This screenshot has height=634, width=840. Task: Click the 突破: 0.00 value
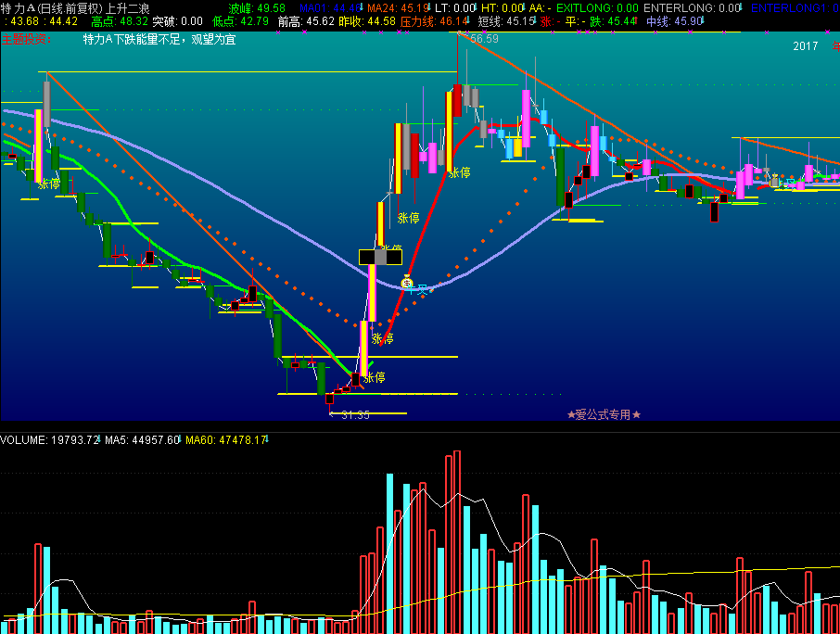[x=177, y=21]
